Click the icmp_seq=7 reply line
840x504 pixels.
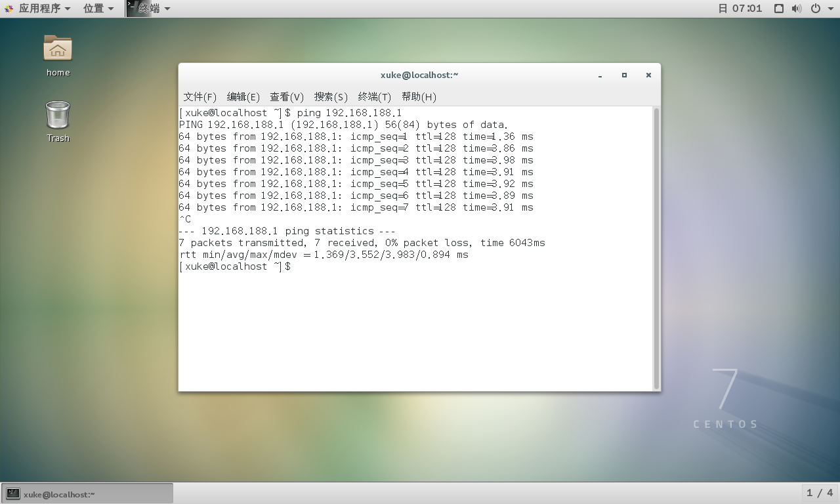(x=356, y=207)
